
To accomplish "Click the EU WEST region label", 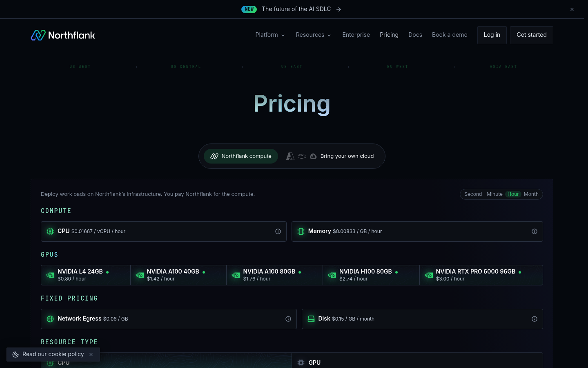I will 397,67.
